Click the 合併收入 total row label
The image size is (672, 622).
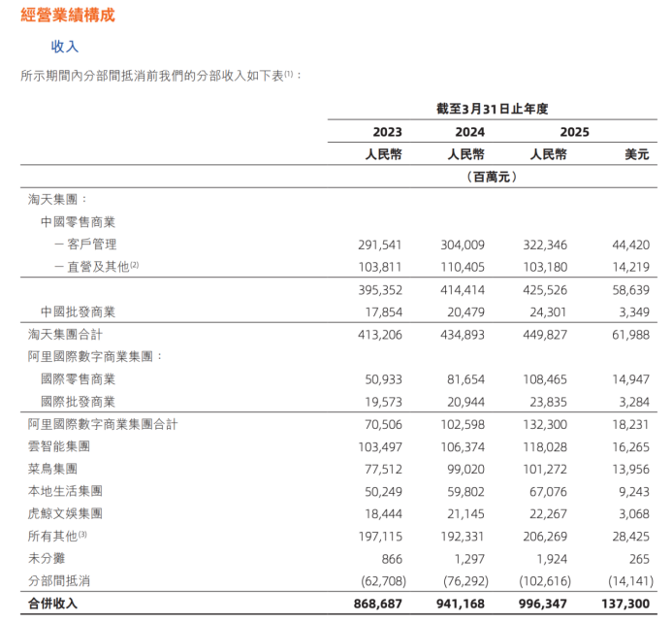tap(52, 604)
